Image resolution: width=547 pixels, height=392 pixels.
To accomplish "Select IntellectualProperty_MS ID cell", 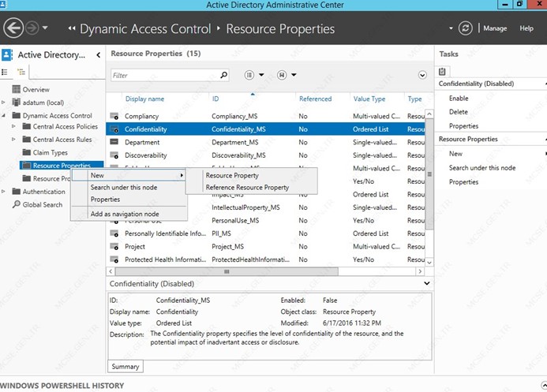I will 245,207.
